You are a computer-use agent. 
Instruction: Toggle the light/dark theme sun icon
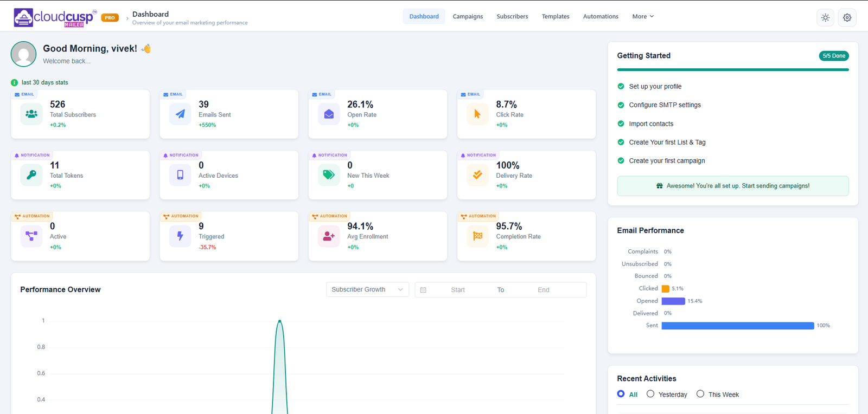(825, 17)
